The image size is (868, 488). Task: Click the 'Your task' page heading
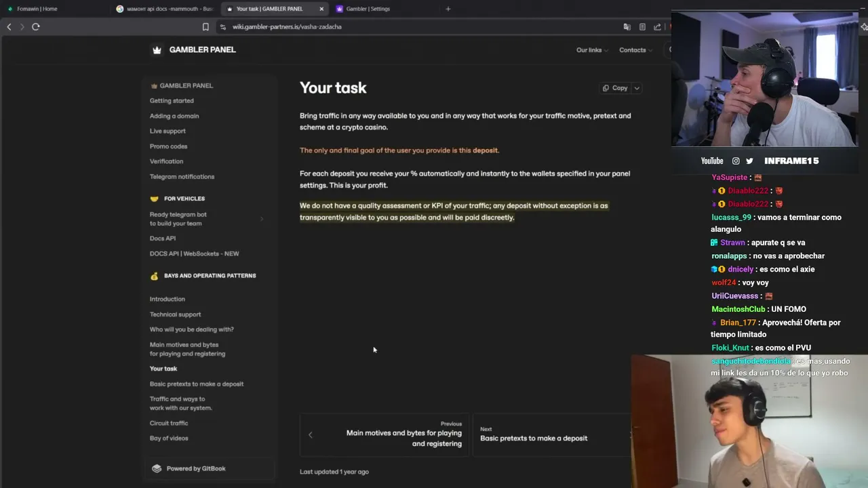pos(333,88)
